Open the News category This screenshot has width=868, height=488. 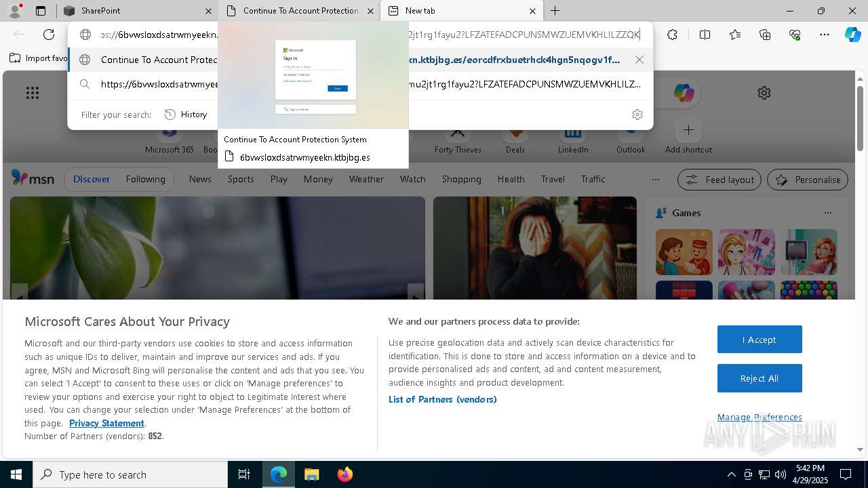(200, 179)
